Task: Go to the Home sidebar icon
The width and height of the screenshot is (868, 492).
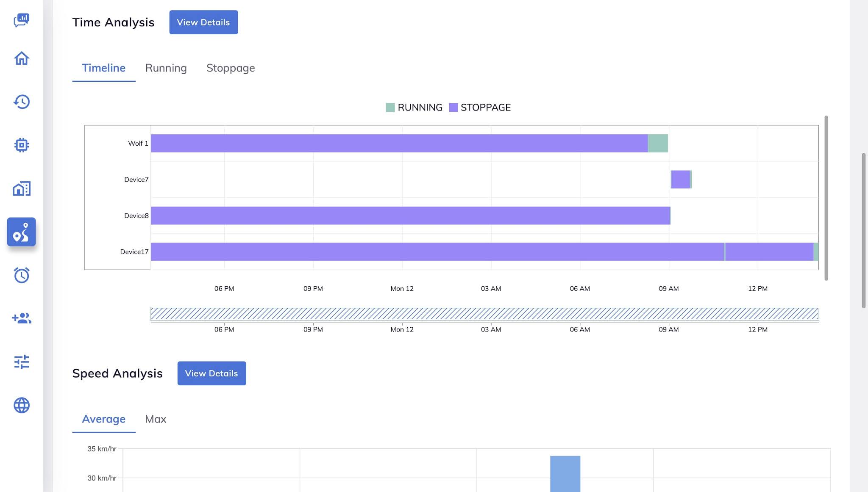Action: pyautogui.click(x=21, y=58)
